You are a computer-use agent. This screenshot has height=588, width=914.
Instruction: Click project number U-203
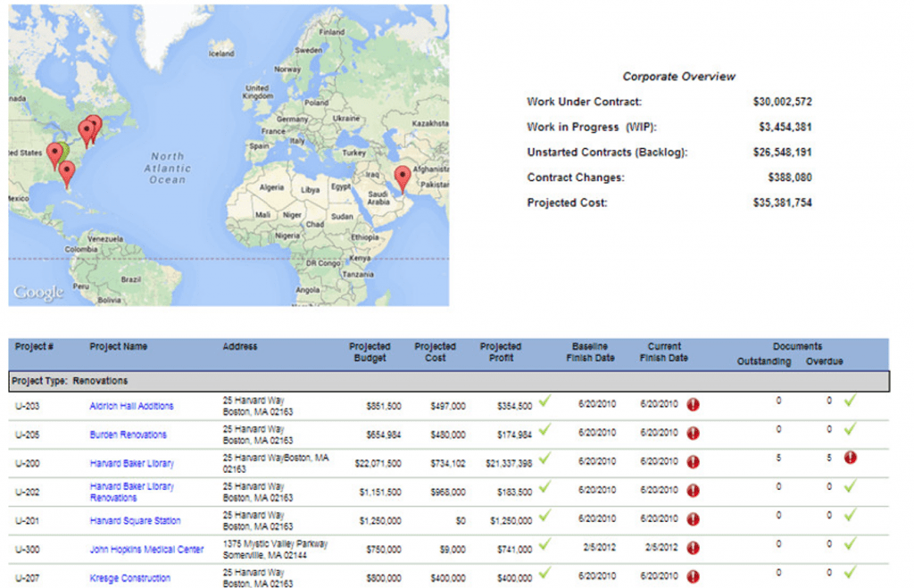(28, 406)
